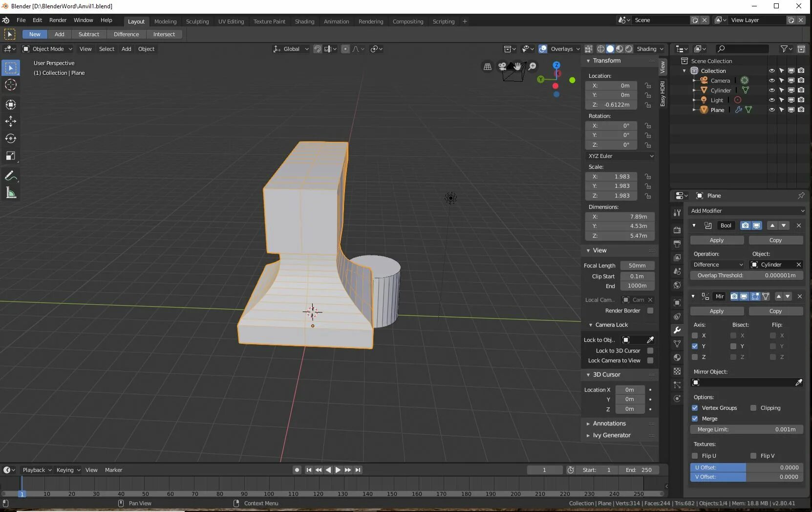The height and width of the screenshot is (512, 812).
Task: Select the Move tool in toolbar
Action: pyautogui.click(x=10, y=121)
